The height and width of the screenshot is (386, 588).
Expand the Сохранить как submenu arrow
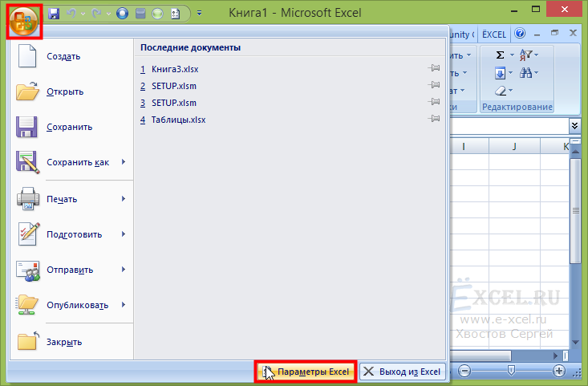[124, 162]
